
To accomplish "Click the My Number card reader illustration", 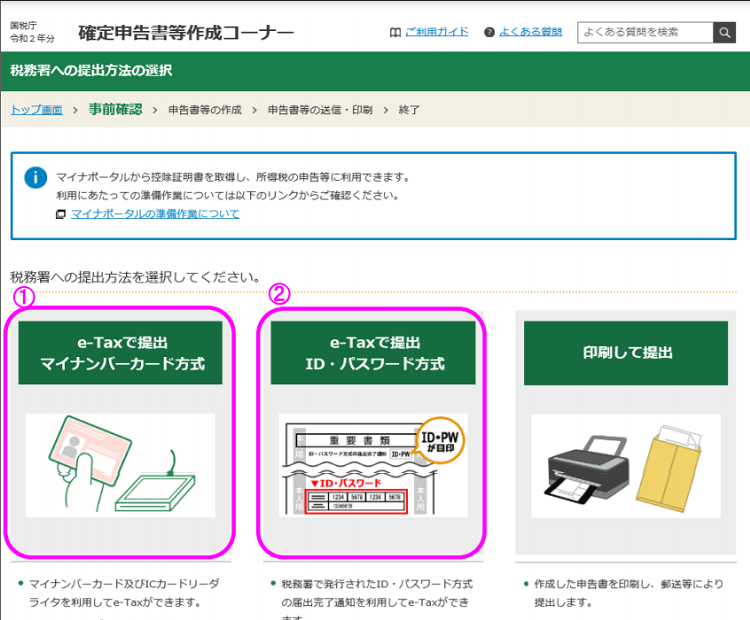I will (121, 465).
